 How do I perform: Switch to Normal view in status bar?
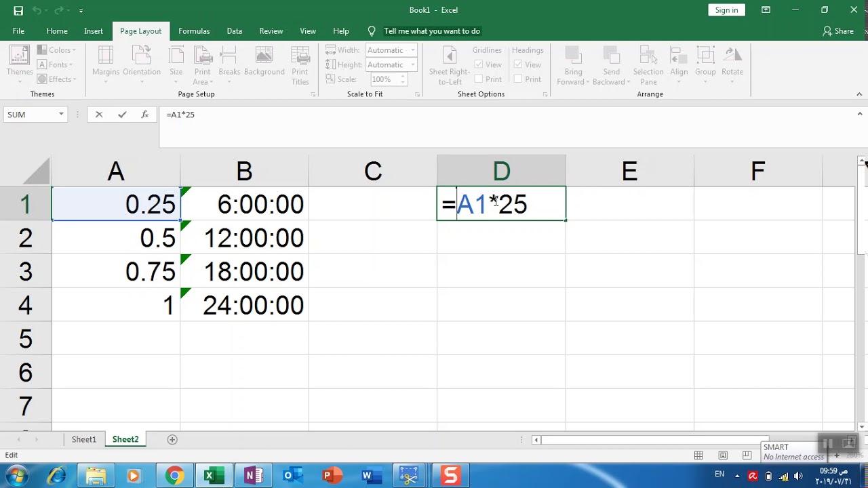698,455
